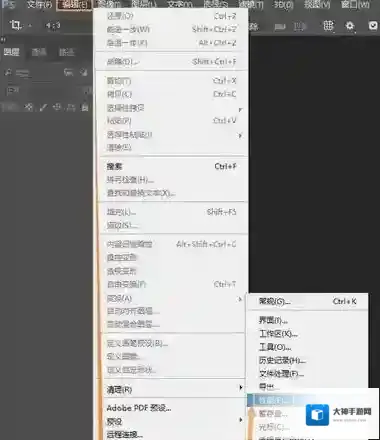Choose 工作区(K)... in preferences submenu
This screenshot has width=380, height=440.
click(307, 334)
